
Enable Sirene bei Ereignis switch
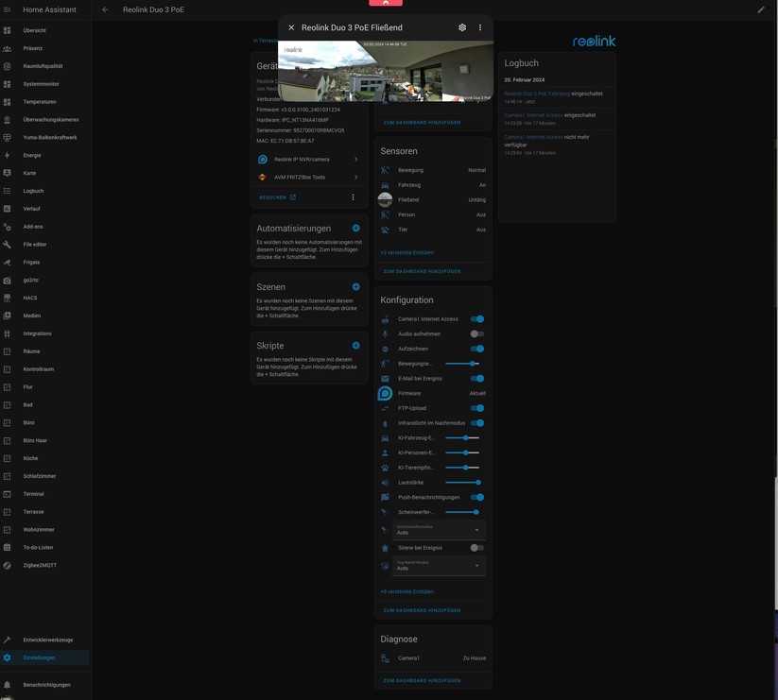coord(476,548)
